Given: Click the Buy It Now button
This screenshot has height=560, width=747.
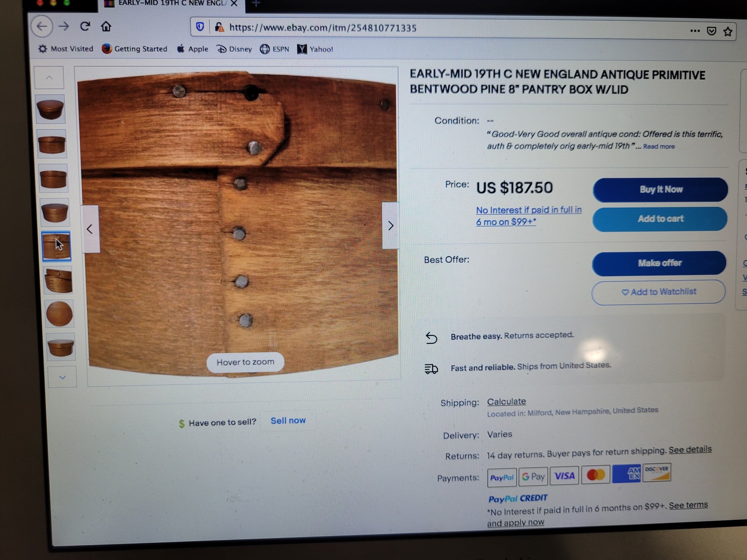Looking at the screenshot, I should click(x=660, y=189).
